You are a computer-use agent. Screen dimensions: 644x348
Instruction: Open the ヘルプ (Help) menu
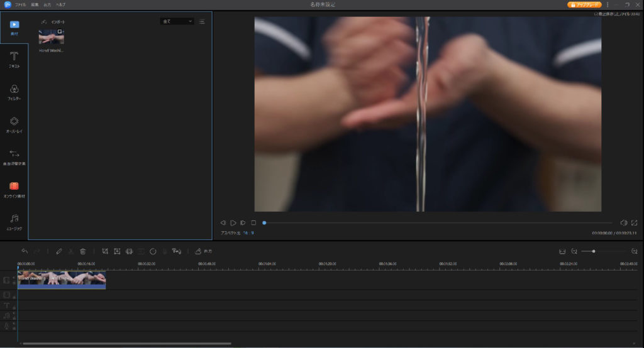click(x=61, y=4)
